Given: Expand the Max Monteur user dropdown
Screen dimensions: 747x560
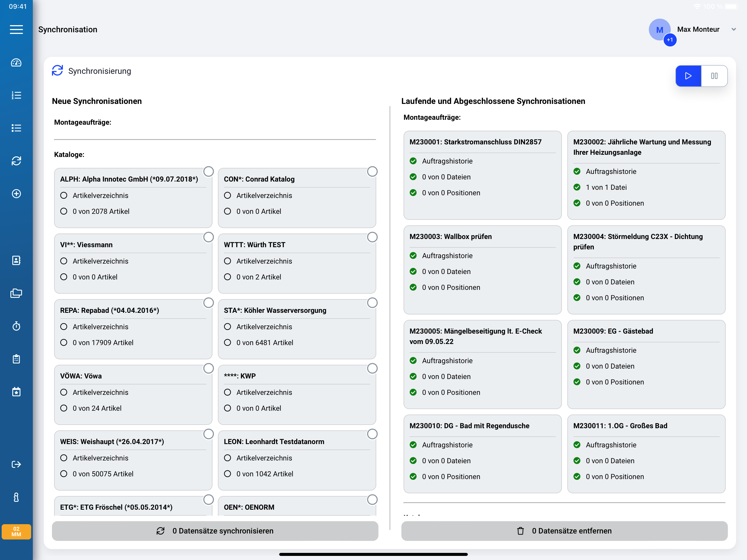Looking at the screenshot, I should (734, 29).
